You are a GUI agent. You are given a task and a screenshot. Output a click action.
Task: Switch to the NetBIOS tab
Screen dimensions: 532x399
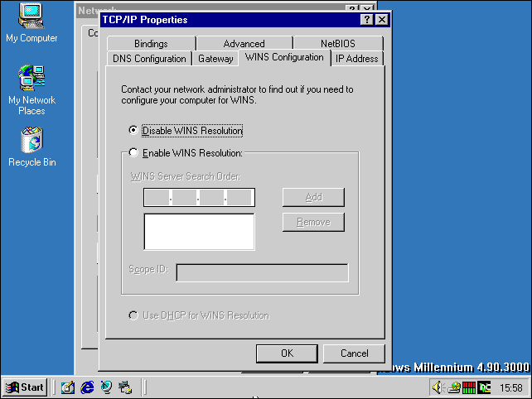click(338, 43)
